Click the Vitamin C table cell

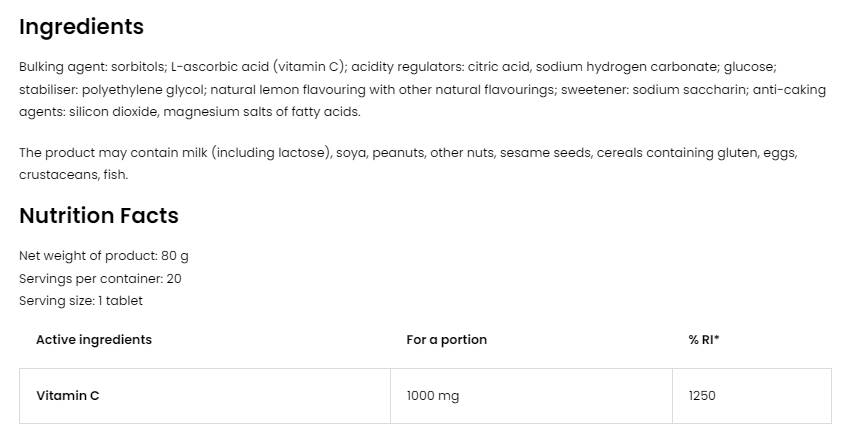68,396
